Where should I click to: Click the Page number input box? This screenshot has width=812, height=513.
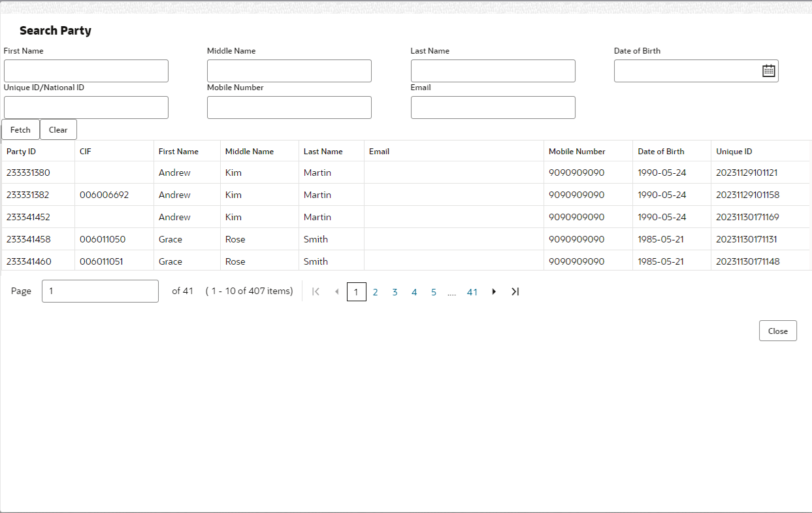100,291
